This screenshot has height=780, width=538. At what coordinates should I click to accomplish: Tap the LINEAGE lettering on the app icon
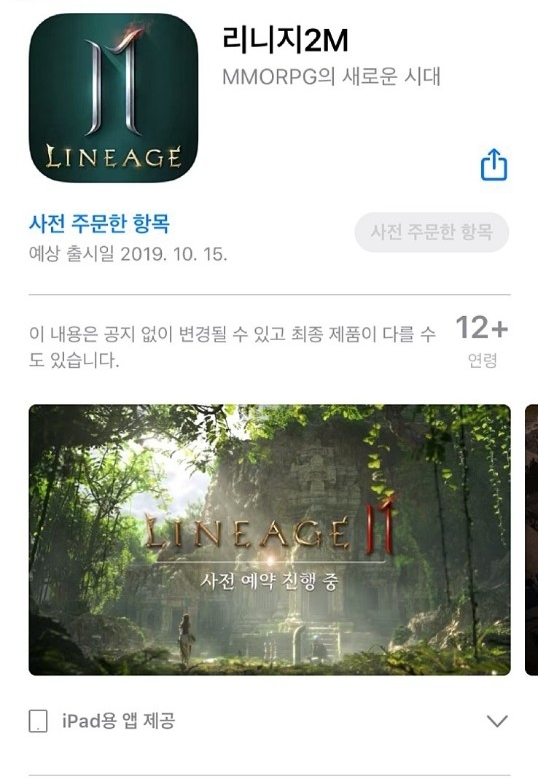pos(113,156)
